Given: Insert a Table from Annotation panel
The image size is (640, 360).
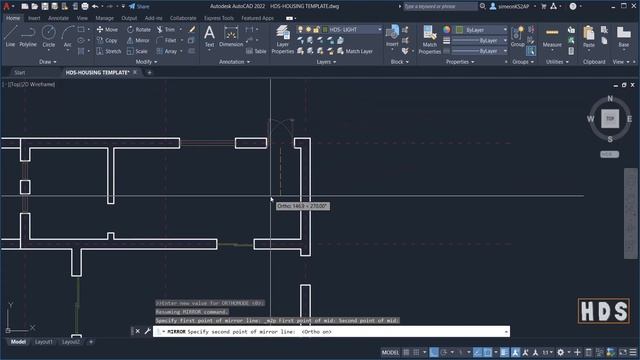Looking at the screenshot, I should pyautogui.click(x=256, y=51).
